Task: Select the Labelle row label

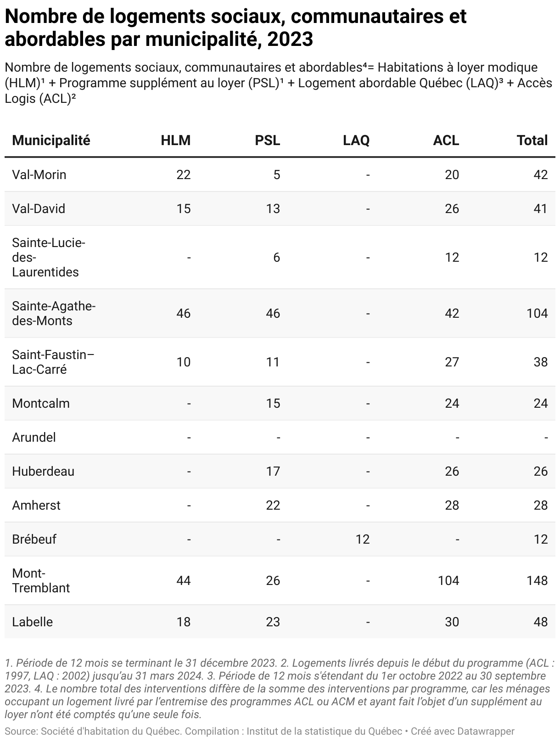Action: [33, 622]
